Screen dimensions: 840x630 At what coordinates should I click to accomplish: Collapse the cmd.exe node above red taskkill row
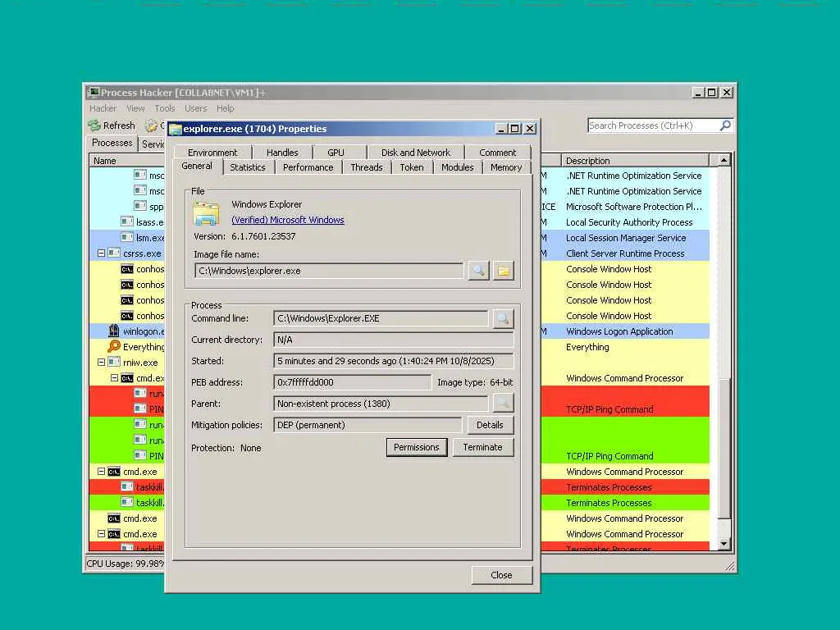coord(101,472)
